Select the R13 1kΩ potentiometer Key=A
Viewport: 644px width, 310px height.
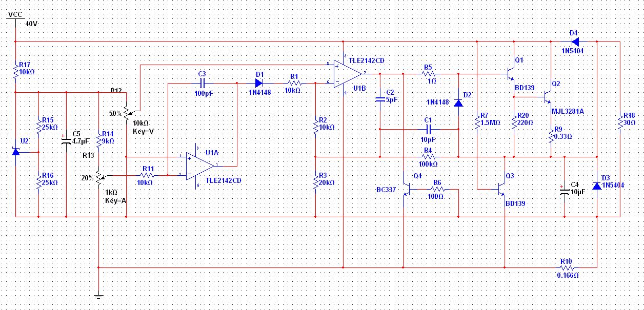point(98,178)
